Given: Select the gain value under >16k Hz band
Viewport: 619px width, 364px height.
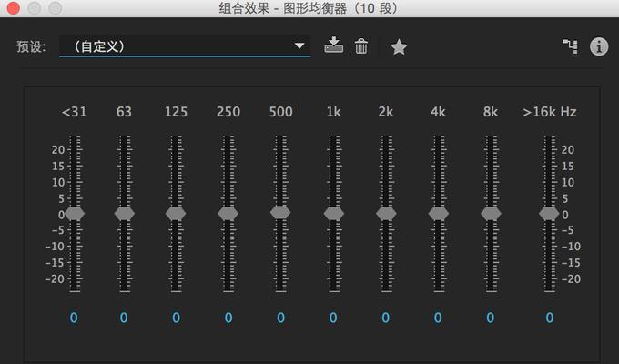Looking at the screenshot, I should point(550,318).
